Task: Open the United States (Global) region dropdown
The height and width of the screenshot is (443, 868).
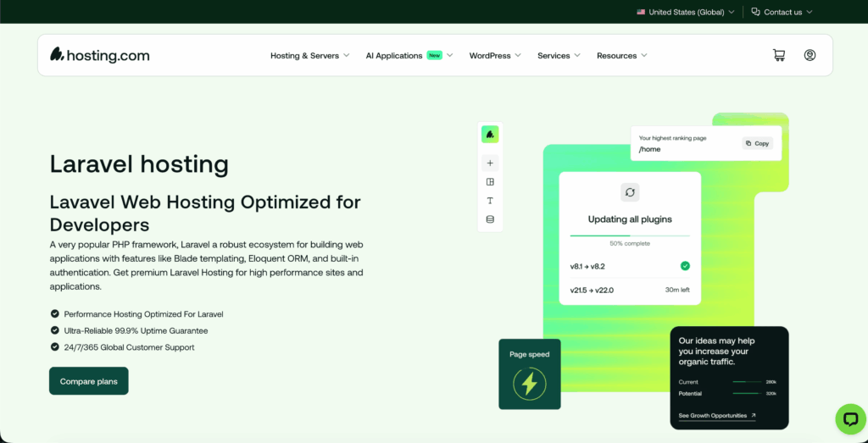Action: coord(686,12)
